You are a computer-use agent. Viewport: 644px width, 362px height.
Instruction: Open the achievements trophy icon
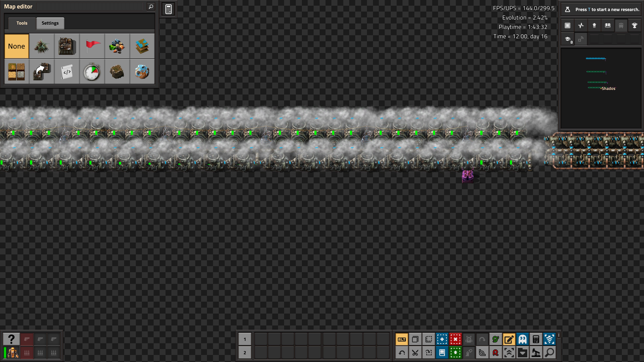coord(634,25)
